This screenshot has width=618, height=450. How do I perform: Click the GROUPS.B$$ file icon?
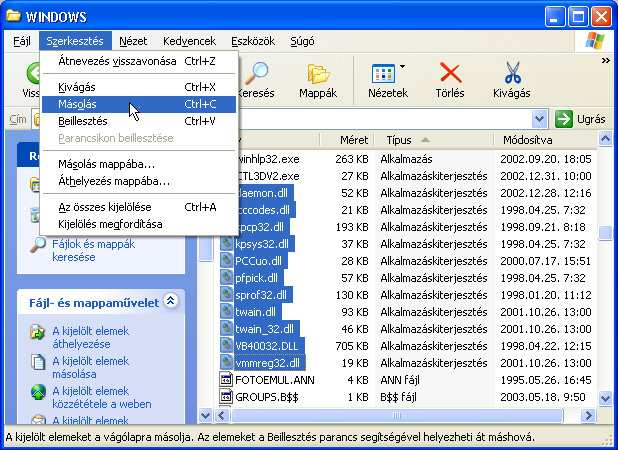point(226,397)
